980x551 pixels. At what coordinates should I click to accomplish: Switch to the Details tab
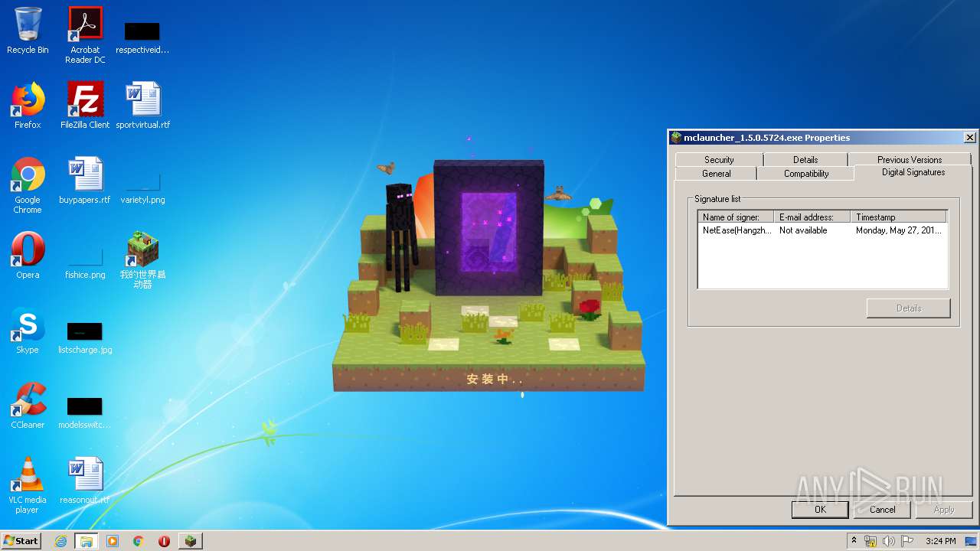pos(805,159)
